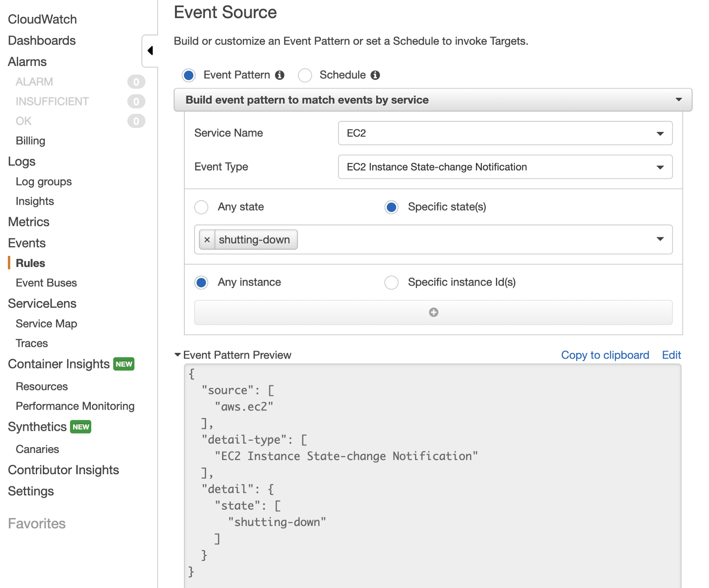The height and width of the screenshot is (588, 709).
Task: Select Specific instance Id(s) option
Action: [x=391, y=282]
